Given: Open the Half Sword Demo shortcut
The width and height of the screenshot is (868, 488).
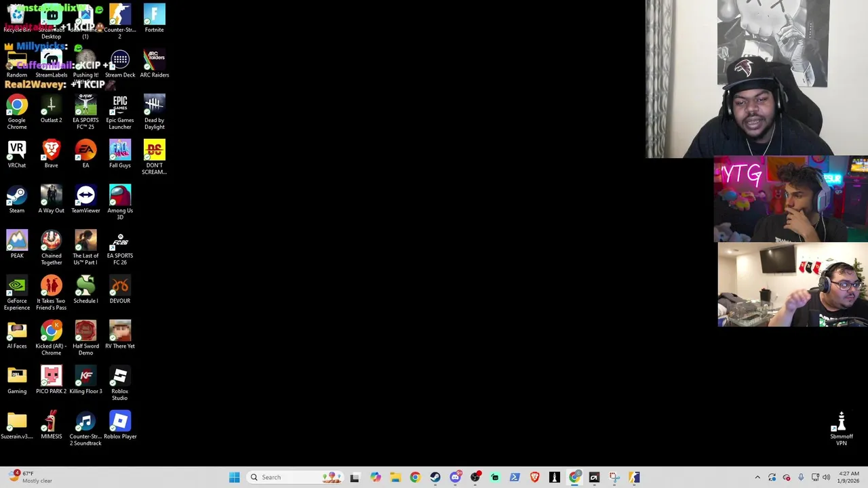Looking at the screenshot, I should coord(85,338).
